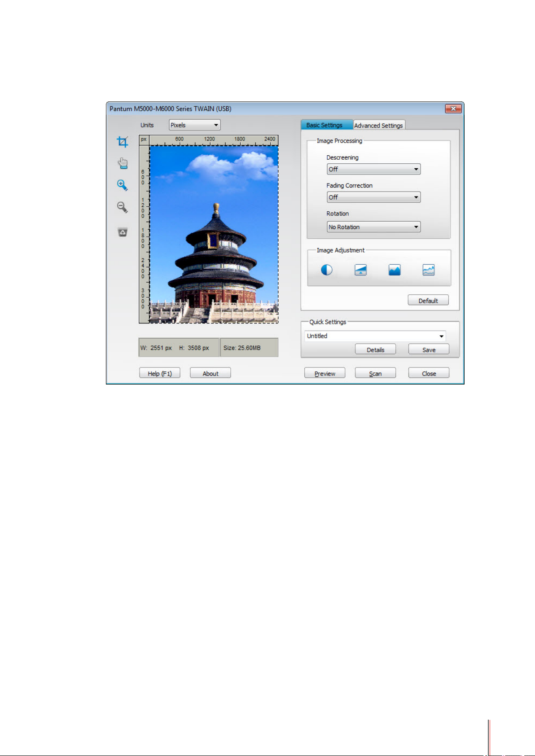Open the Quick Settings Untitled dropdown
Viewport: 535px width, 756px height.
(x=375, y=336)
